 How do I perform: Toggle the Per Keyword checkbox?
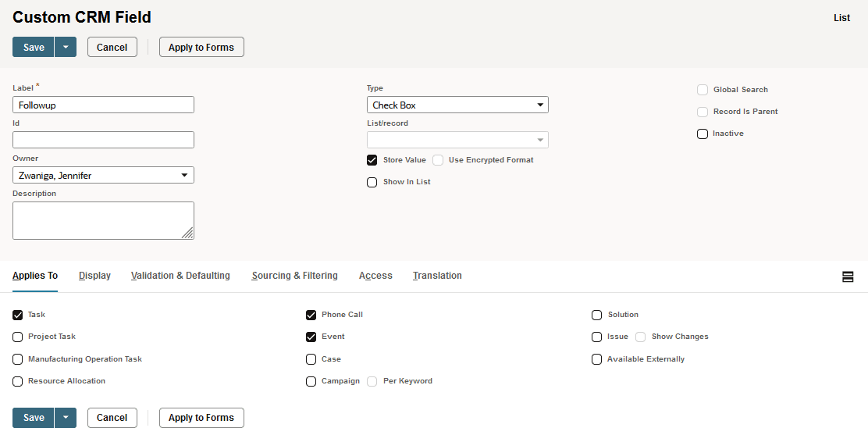tap(372, 381)
